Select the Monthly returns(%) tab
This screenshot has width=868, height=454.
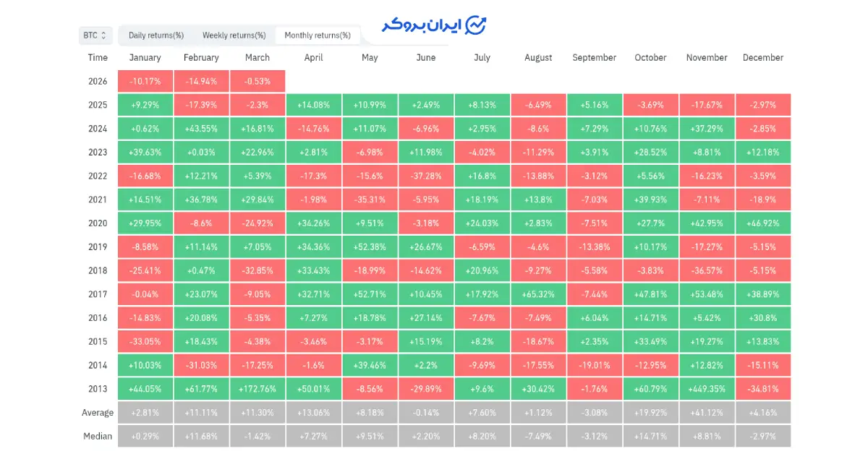pyautogui.click(x=318, y=35)
